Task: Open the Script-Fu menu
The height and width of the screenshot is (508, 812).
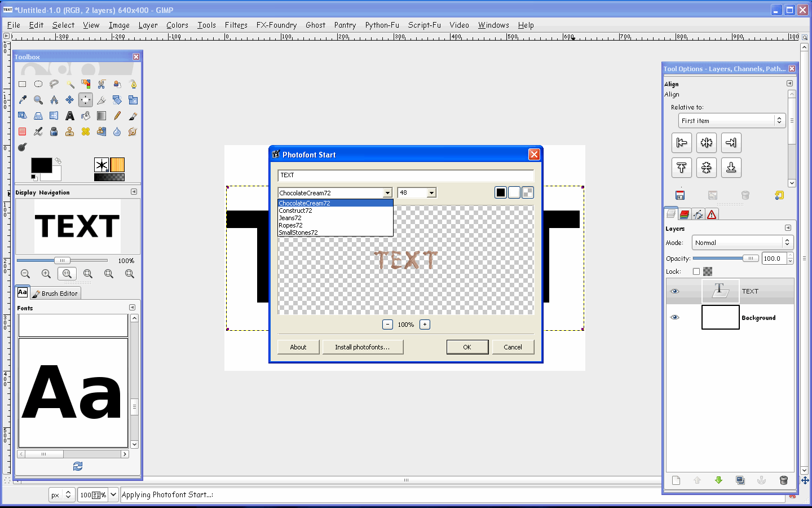Action: pos(424,25)
